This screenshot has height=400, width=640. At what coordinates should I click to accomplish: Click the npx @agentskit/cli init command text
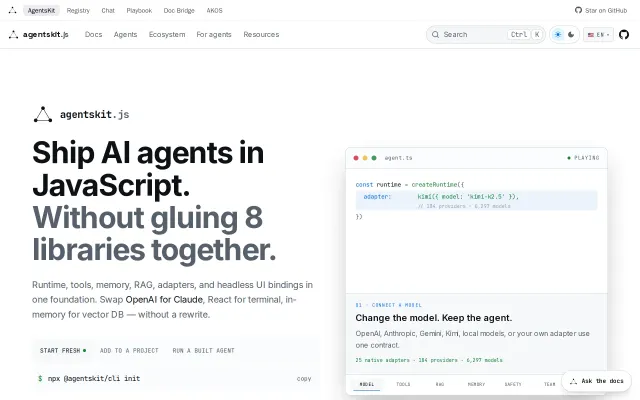[x=94, y=378]
